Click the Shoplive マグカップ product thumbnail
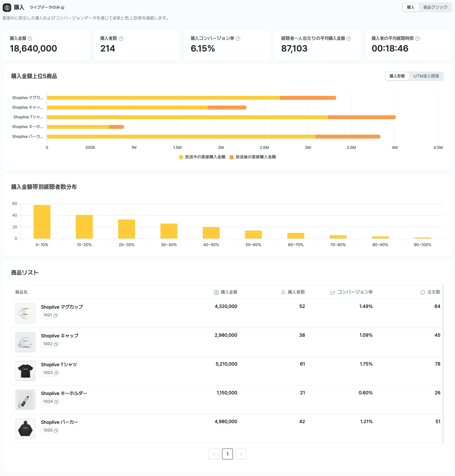This screenshot has width=455, height=476. [25, 313]
